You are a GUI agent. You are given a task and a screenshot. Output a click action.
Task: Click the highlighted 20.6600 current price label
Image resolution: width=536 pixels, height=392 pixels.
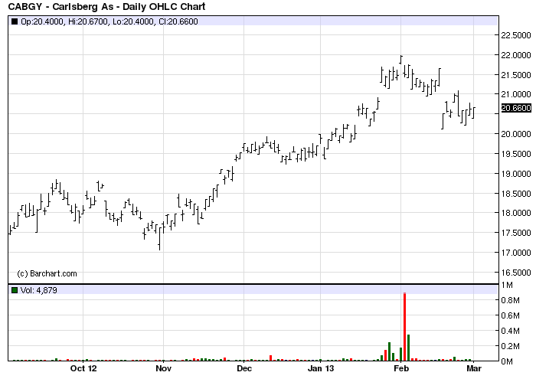[x=516, y=108]
